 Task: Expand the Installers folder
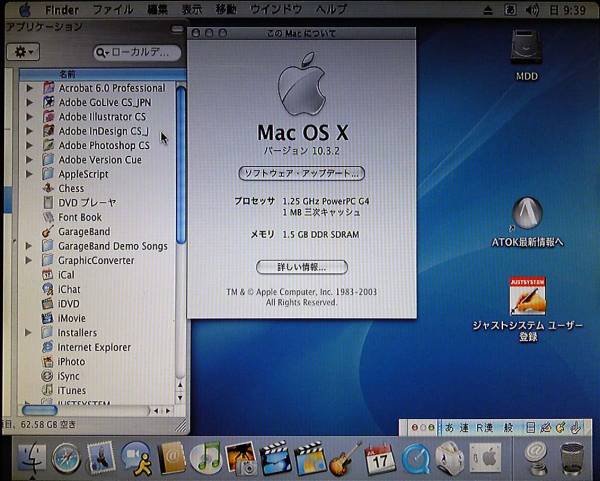pyautogui.click(x=28, y=332)
